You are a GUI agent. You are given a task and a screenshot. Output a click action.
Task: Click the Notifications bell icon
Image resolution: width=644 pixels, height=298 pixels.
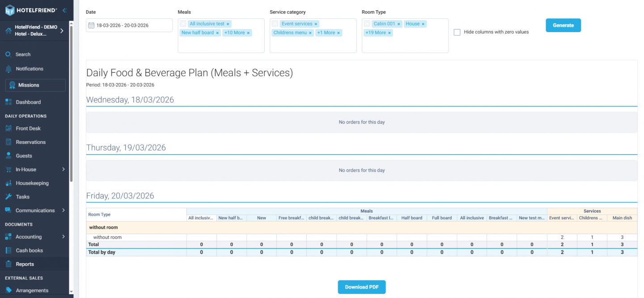9,69
